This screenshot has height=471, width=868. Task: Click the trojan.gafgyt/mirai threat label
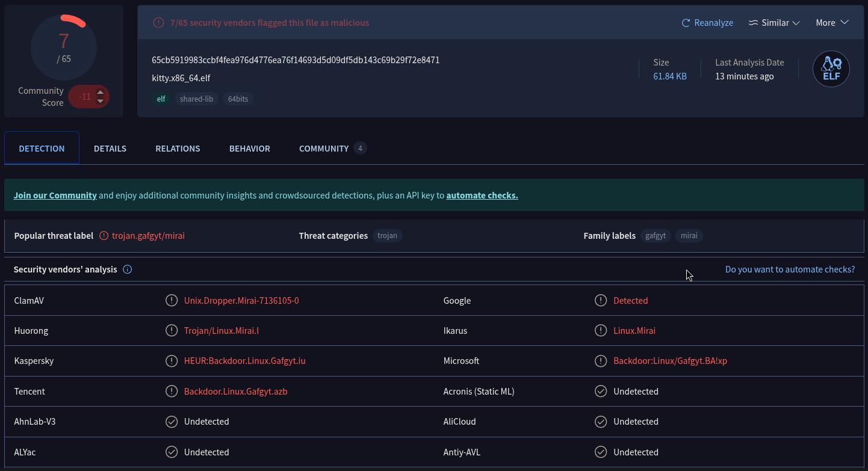pos(148,236)
